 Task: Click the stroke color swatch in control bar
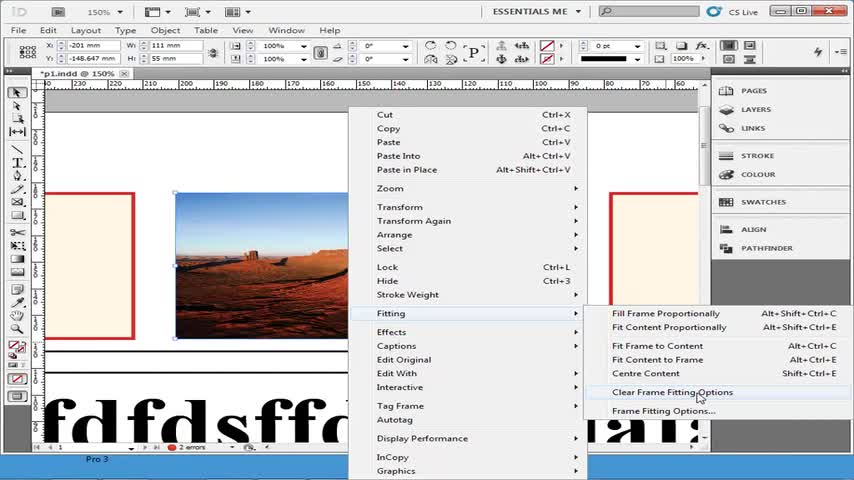pyautogui.click(x=547, y=59)
